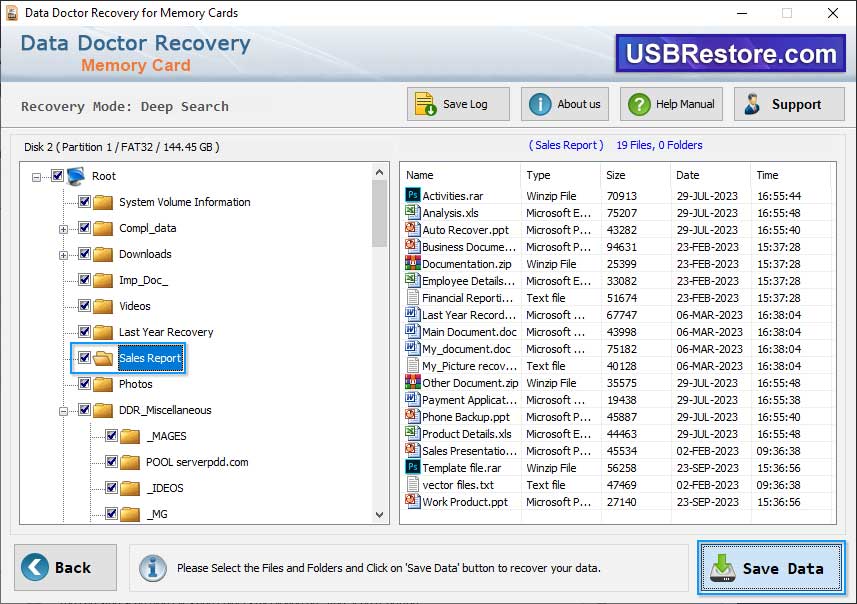Toggle the Photos checkbox
Image resolution: width=857 pixels, height=604 pixels.
pos(84,384)
